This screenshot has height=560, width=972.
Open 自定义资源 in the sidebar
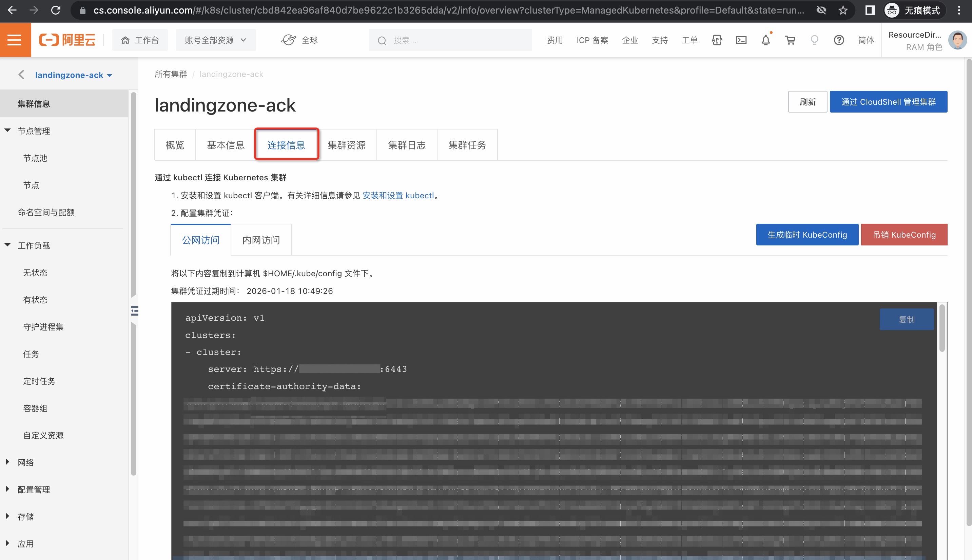43,435
